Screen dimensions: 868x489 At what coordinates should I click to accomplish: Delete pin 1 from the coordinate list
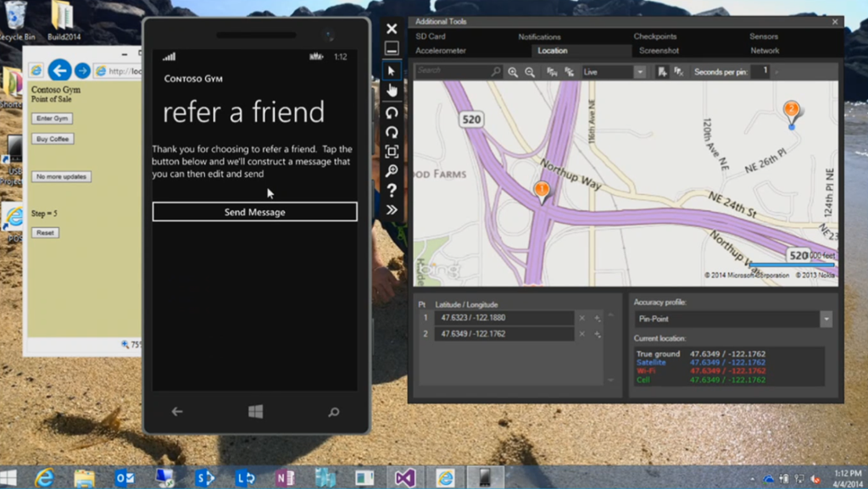click(581, 318)
